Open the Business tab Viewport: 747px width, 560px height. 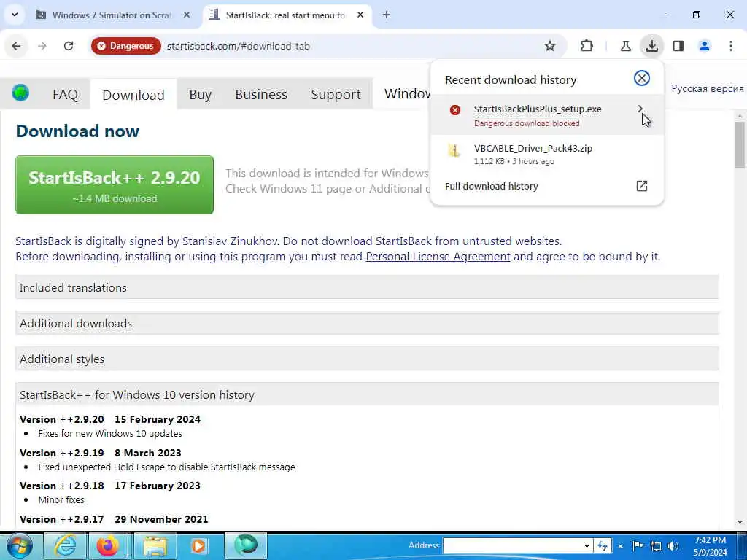click(261, 94)
